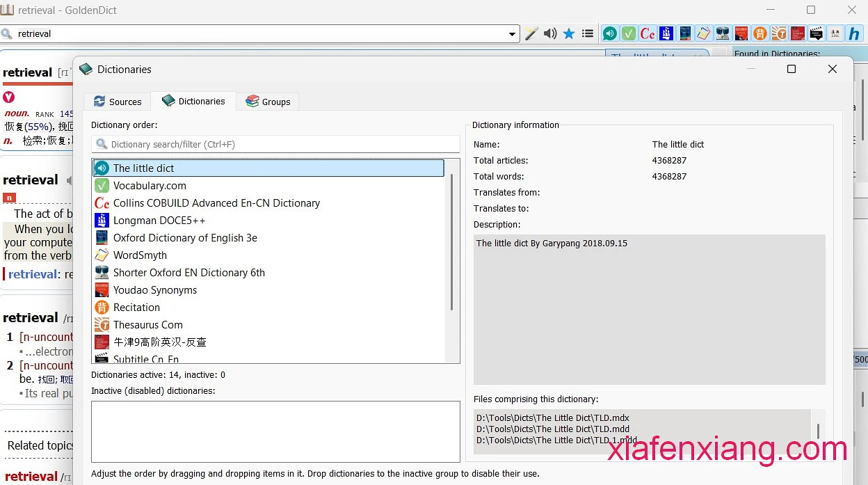The width and height of the screenshot is (868, 485).
Task: Open the search word history dropdown arrow
Action: 513,33
